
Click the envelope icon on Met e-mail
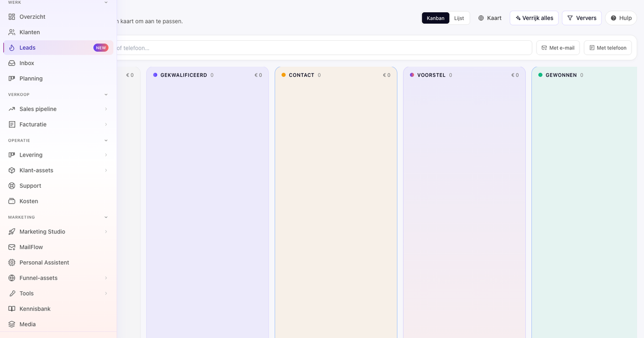pyautogui.click(x=544, y=48)
